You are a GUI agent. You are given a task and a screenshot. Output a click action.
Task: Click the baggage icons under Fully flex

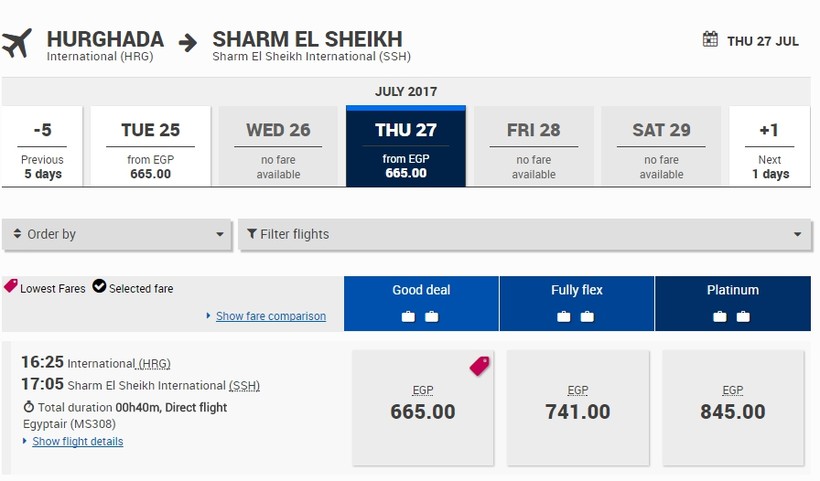pos(576,317)
